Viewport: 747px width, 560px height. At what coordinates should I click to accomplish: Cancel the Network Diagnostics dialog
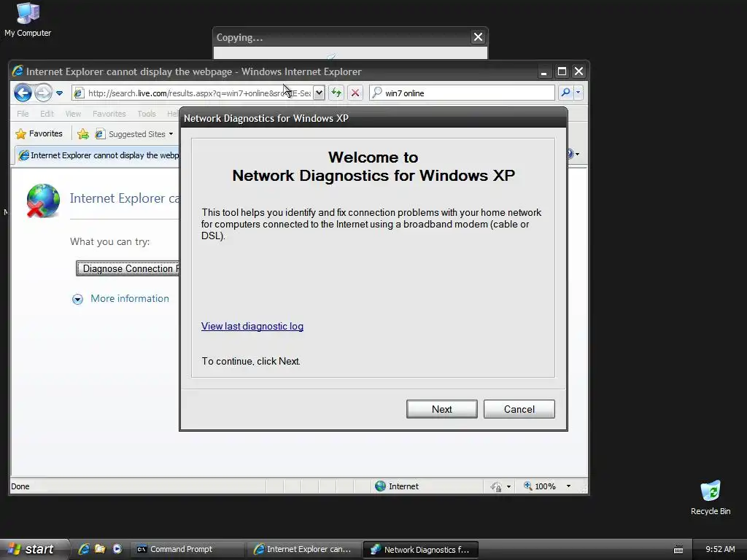click(x=519, y=409)
